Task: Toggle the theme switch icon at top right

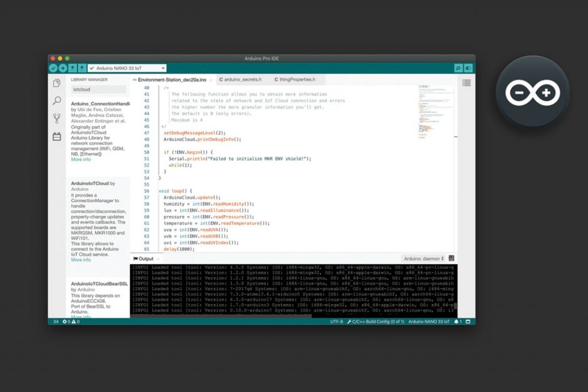Action: 469,68
